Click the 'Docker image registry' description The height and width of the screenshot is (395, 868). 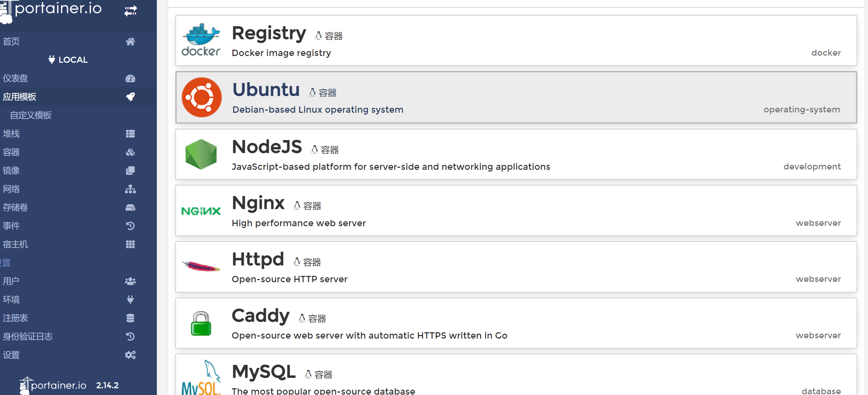click(281, 53)
